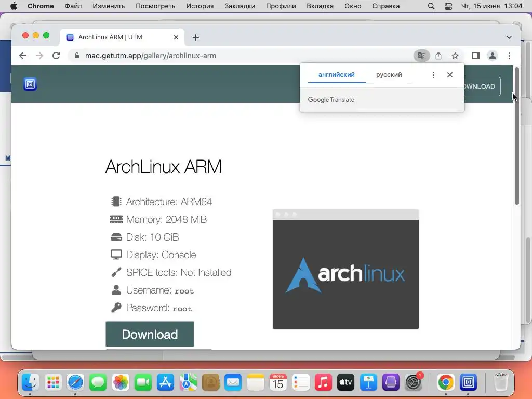Open Contacts from the Dock
Image resolution: width=532 pixels, height=399 pixels.
[x=210, y=382]
